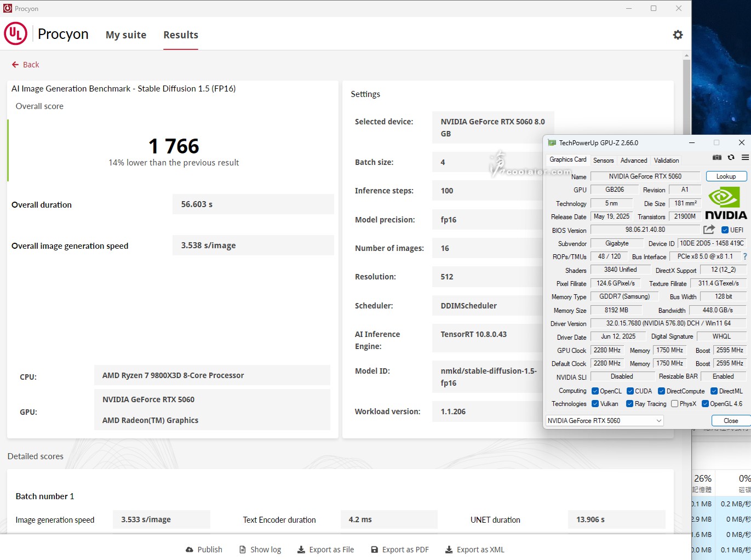Click the scrollbar up arrow in Procyon

tap(686, 55)
